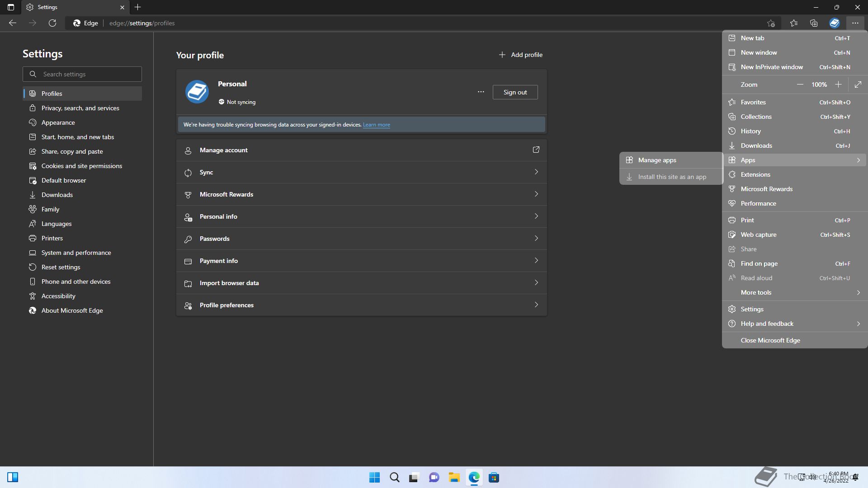The height and width of the screenshot is (488, 868).
Task: Open new tab with plus icon
Action: pyautogui.click(x=138, y=7)
